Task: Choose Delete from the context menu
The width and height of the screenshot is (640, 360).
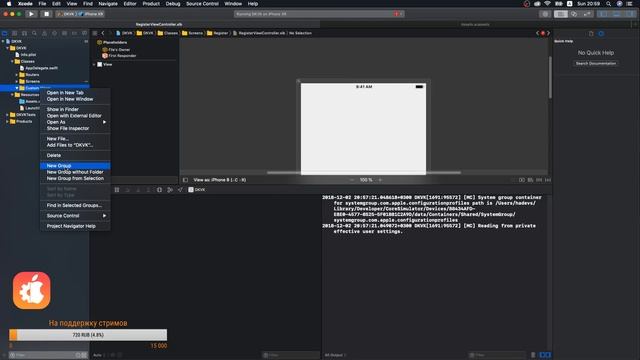Action: [x=75, y=156]
